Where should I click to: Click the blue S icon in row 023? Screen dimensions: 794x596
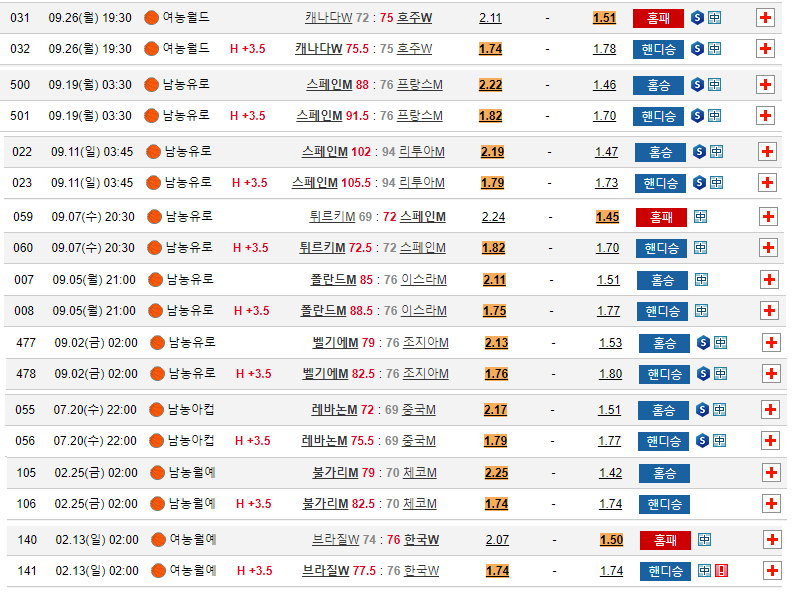click(699, 183)
